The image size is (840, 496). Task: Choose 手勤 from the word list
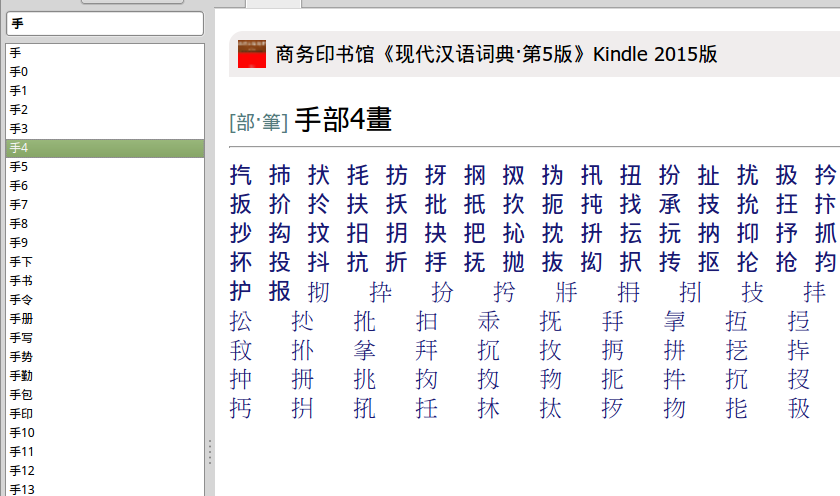point(105,375)
